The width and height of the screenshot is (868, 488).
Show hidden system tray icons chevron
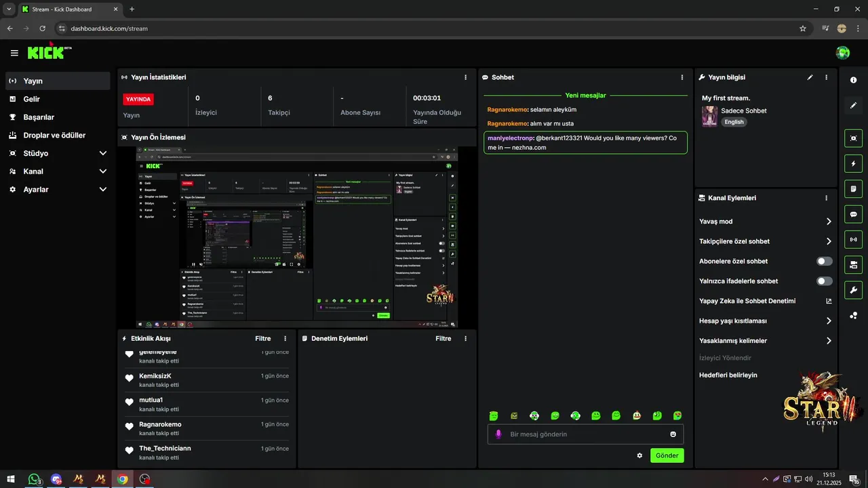coord(766,479)
